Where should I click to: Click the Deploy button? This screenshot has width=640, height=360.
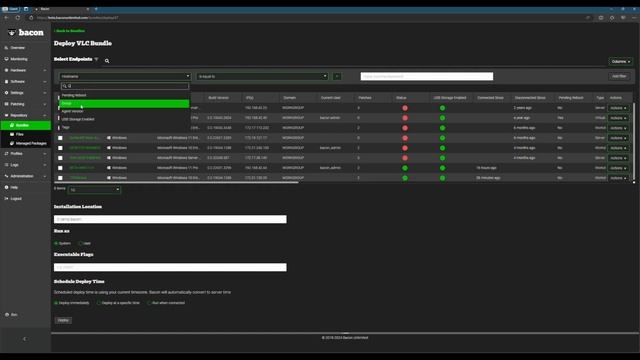click(x=63, y=320)
